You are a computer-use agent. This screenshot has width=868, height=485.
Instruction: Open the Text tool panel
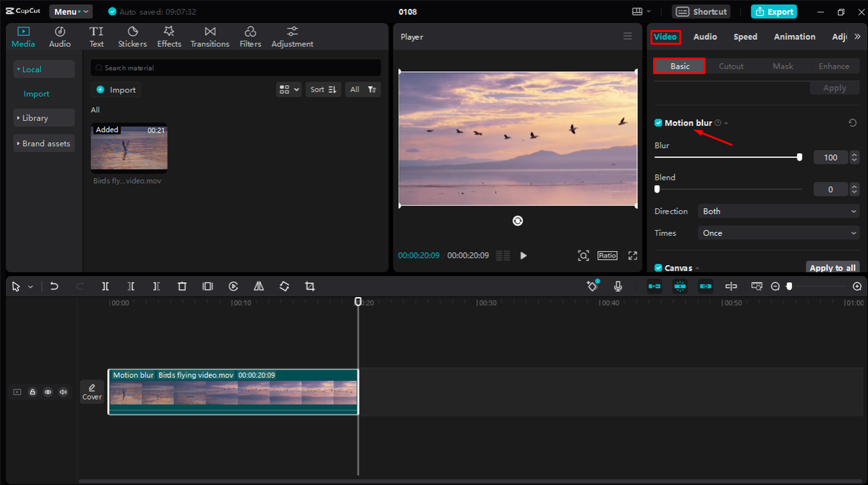[x=97, y=37]
